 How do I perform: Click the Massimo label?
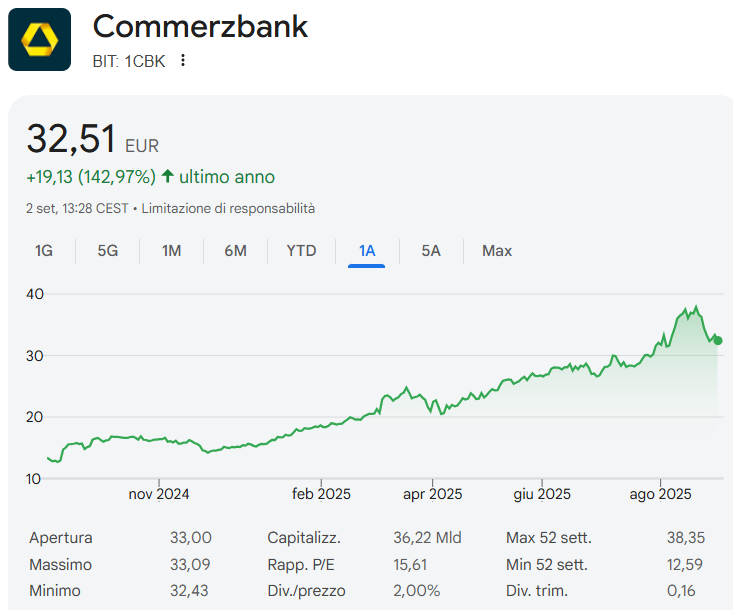[60, 565]
